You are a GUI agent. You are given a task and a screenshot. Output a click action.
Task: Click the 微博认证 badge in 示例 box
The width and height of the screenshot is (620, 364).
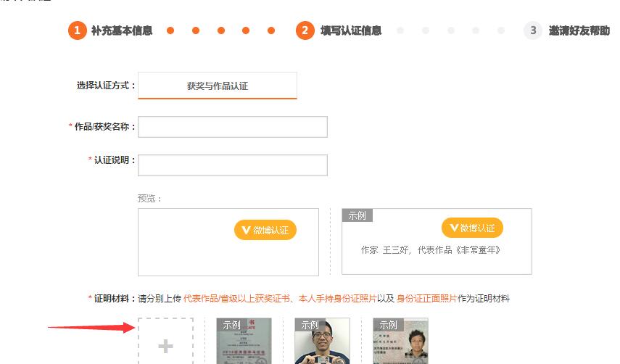(472, 228)
